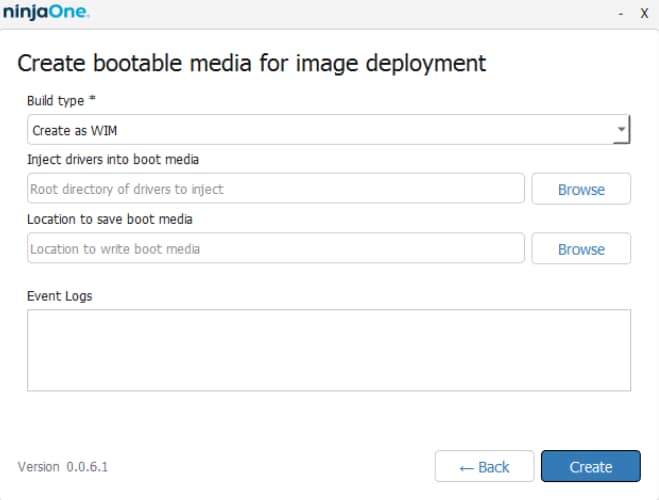
Task: Browse for boot media save location
Action: point(580,249)
